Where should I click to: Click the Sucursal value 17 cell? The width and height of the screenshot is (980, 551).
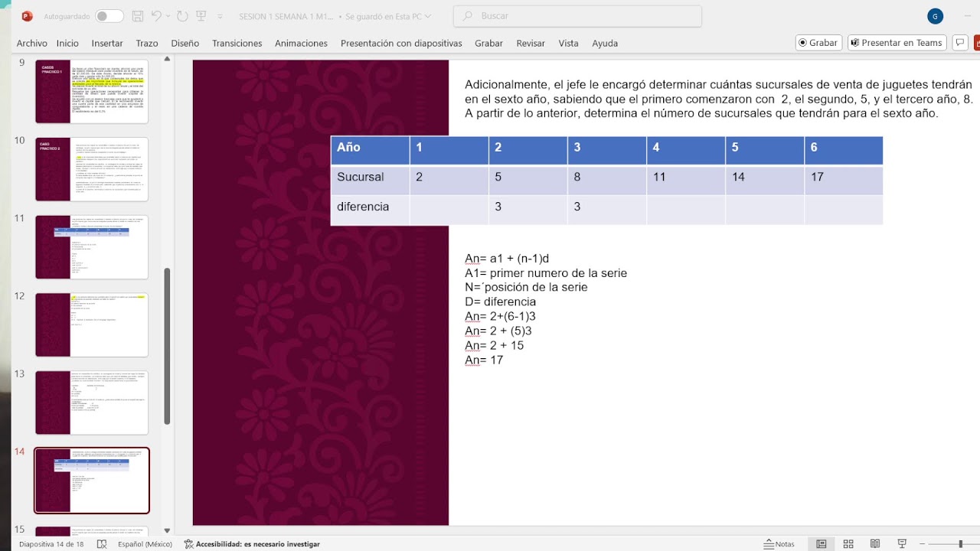point(844,180)
